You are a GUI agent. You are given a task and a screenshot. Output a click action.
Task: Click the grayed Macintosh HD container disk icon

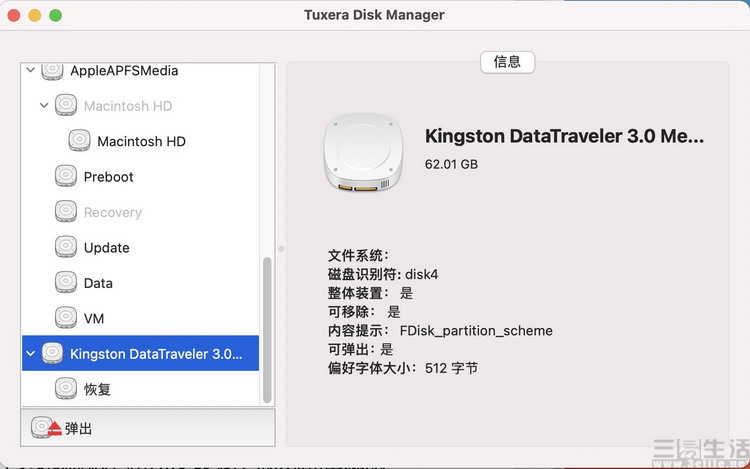coord(66,105)
